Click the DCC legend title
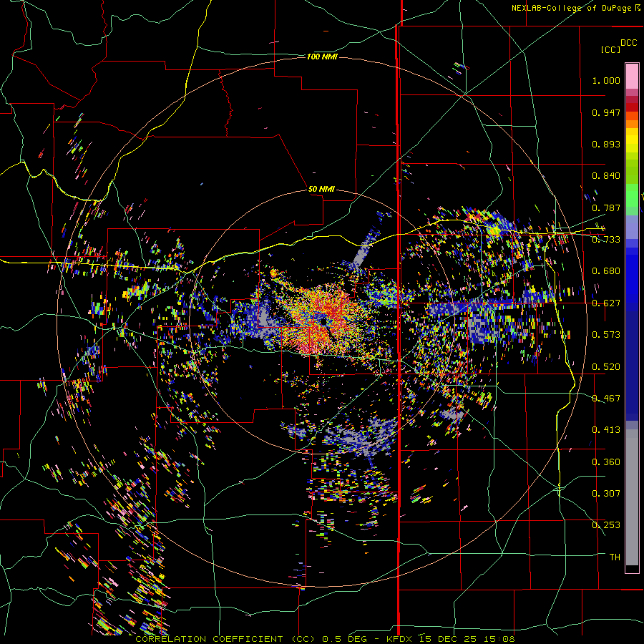The width and height of the screenshot is (644, 644). pyautogui.click(x=629, y=43)
